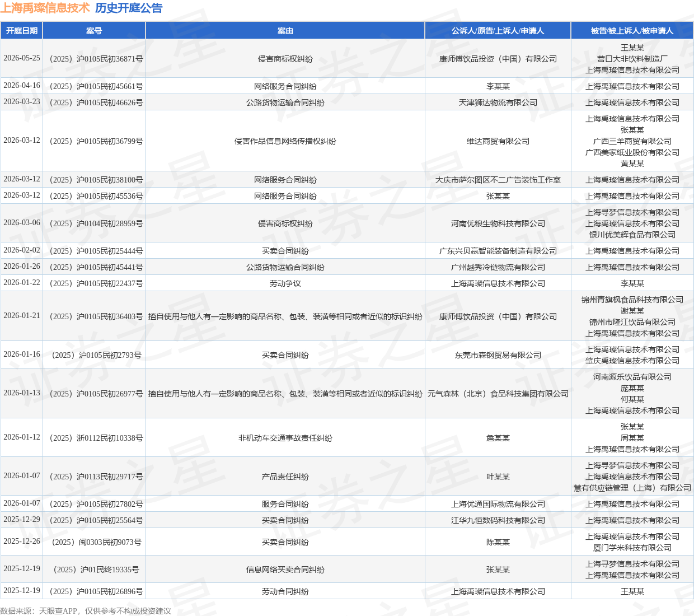The height and width of the screenshot is (616, 694).
Task: Click defendant 河南源乐饮品有限公司
Action: [x=632, y=377]
